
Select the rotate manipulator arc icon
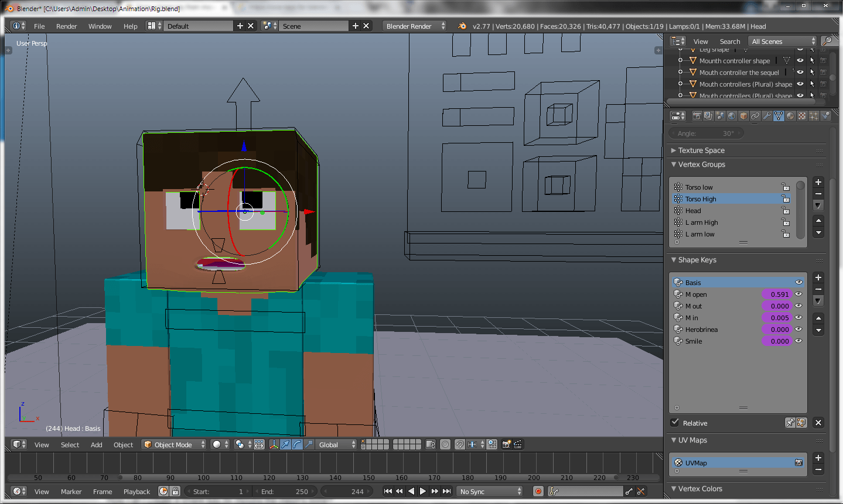point(297,444)
